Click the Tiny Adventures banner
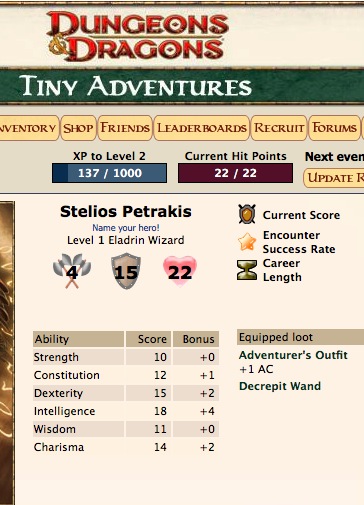 tap(182, 86)
